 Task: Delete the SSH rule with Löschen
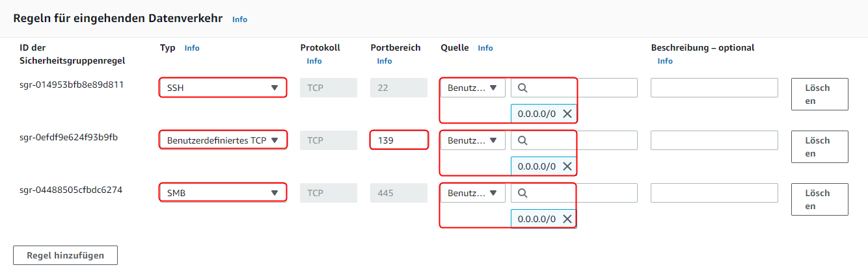[x=819, y=94]
